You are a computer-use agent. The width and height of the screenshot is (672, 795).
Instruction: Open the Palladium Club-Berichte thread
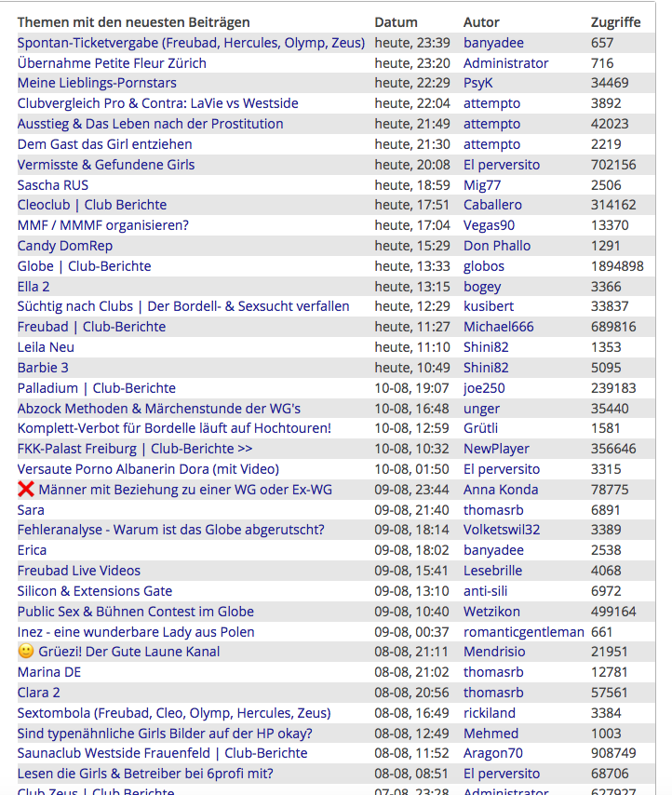(96, 388)
